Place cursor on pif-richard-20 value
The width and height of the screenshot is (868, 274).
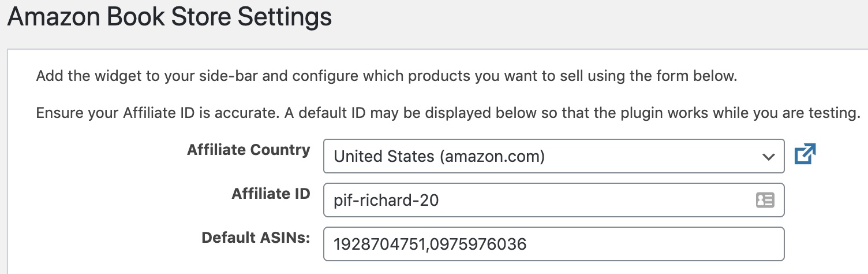tap(386, 201)
